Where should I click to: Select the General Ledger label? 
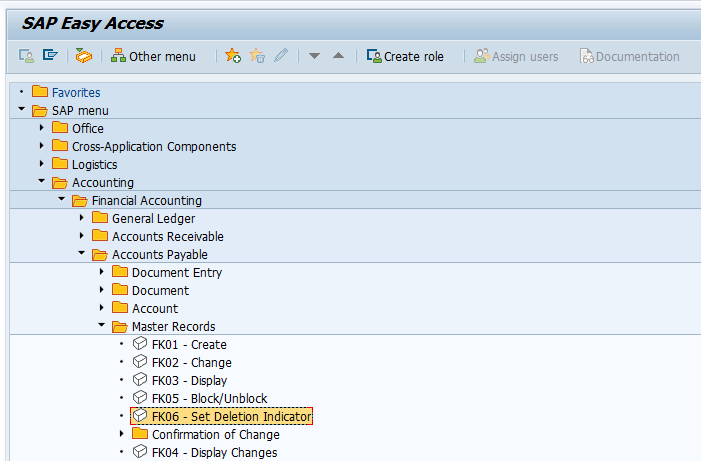click(153, 219)
